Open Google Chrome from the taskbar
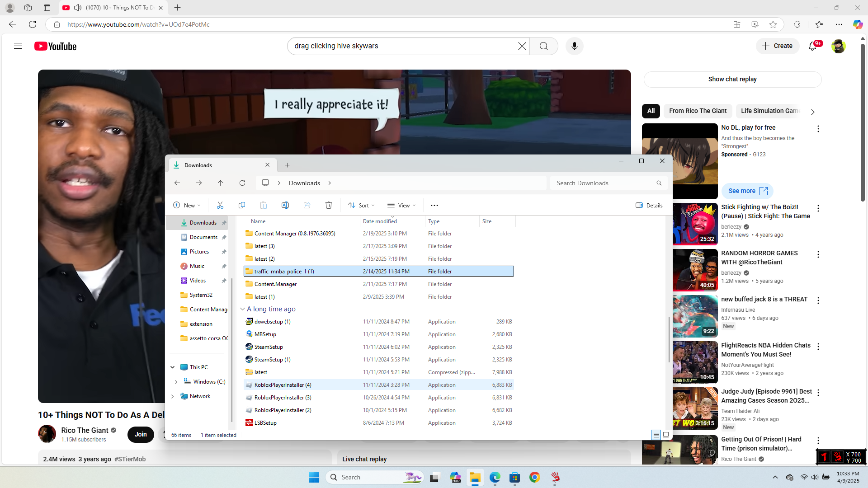 535,477
